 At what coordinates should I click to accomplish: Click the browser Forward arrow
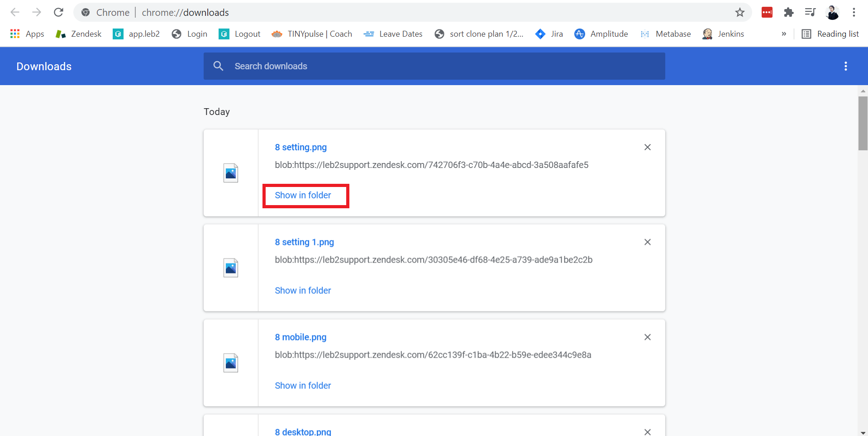pos(37,12)
